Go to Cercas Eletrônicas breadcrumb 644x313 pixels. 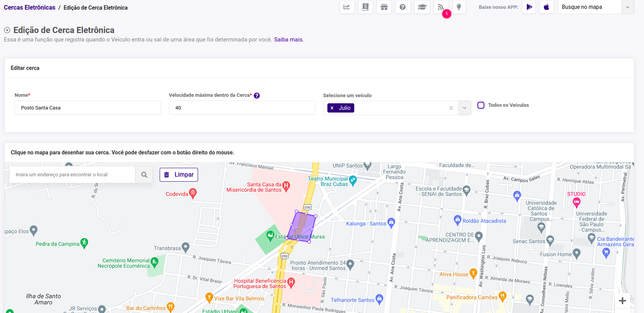click(30, 8)
